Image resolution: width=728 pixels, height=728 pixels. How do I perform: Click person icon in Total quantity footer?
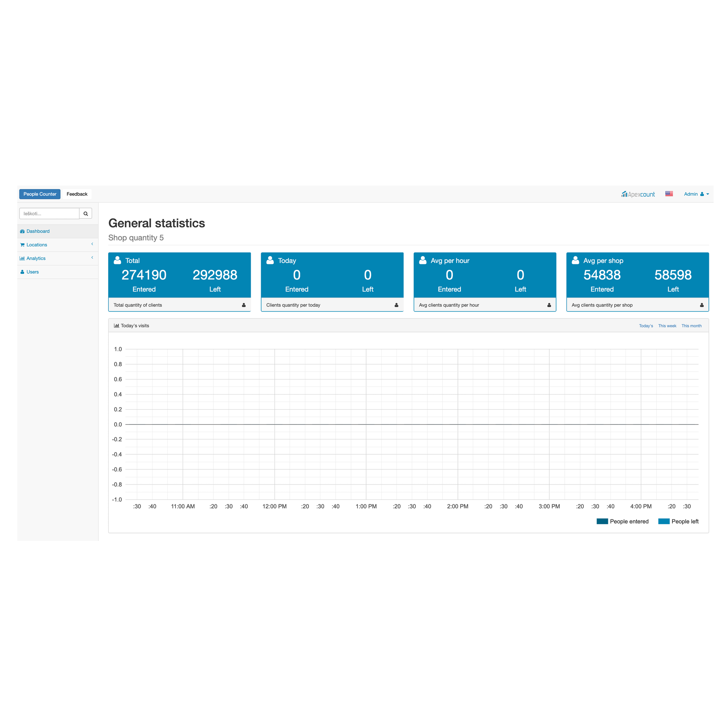(244, 305)
